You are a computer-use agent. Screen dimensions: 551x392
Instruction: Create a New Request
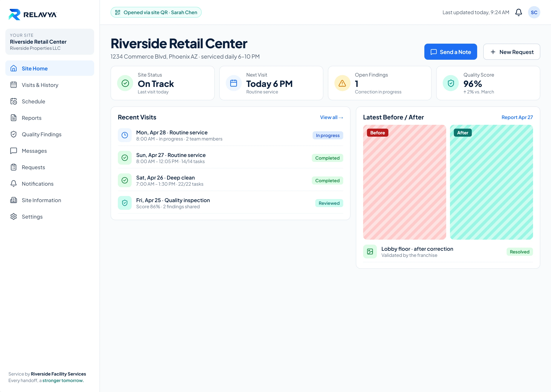(x=512, y=52)
